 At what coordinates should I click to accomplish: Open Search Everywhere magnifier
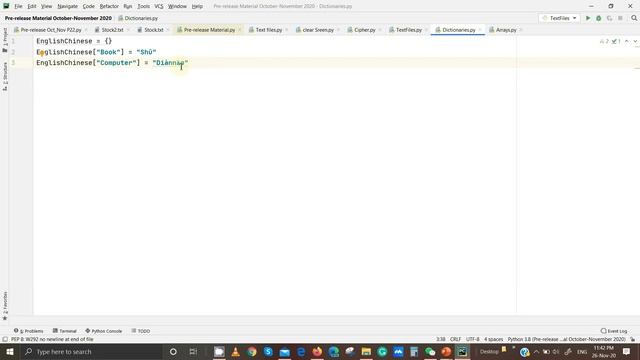tap(634, 18)
